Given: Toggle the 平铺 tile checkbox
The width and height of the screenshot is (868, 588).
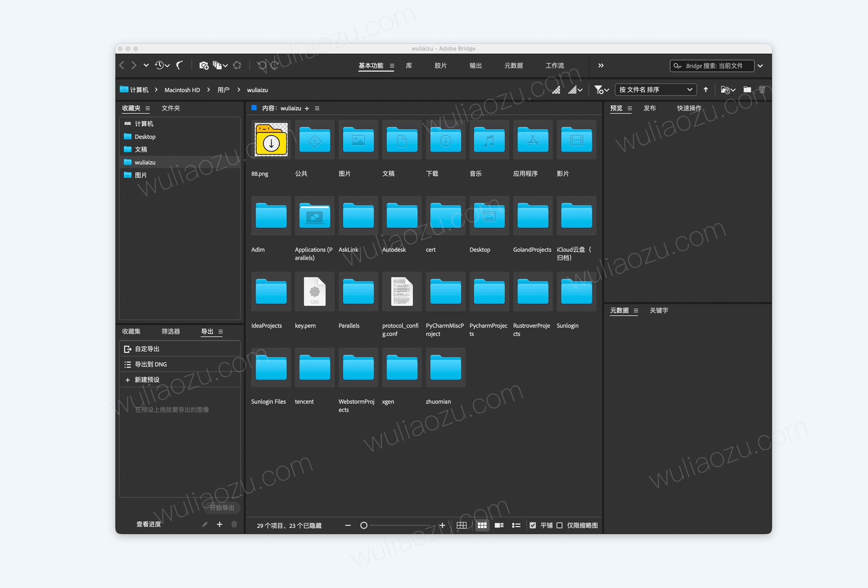Looking at the screenshot, I should click(x=533, y=525).
